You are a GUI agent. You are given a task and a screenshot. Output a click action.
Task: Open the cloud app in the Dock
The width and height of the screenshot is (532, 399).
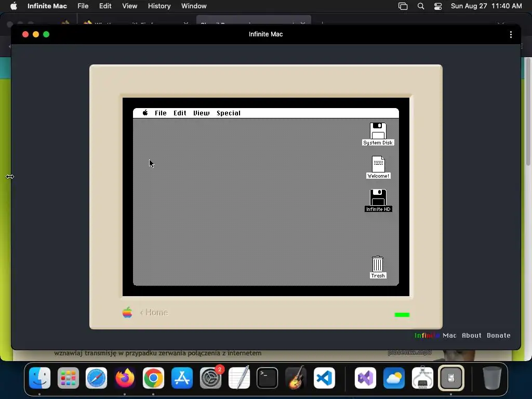[394, 378]
